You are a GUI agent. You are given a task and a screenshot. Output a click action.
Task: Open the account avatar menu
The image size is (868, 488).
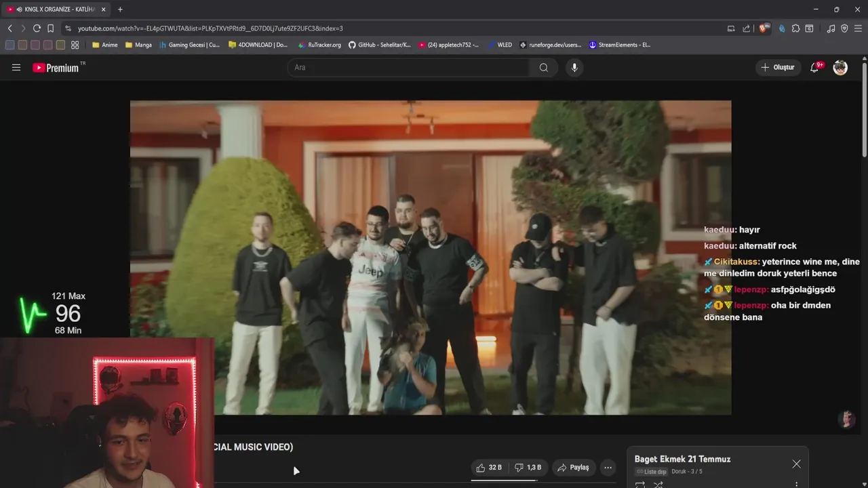pyautogui.click(x=840, y=68)
